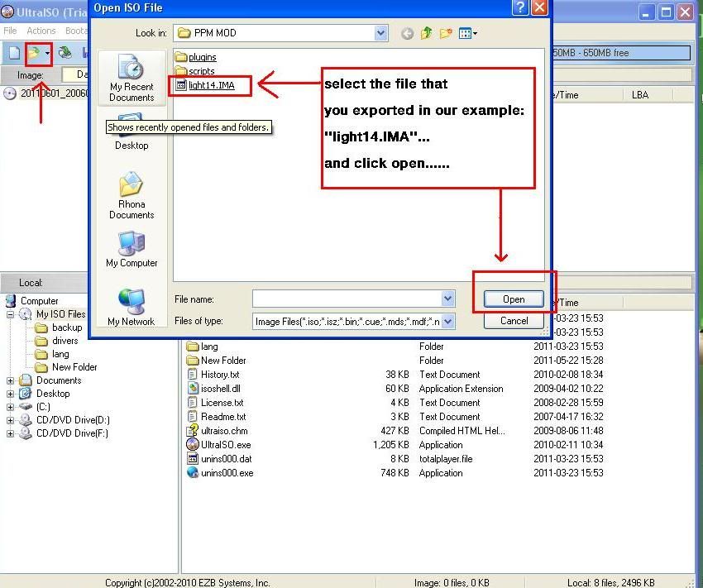This screenshot has height=588, width=703.
Task: Select My Recent Documents in places bar
Action: (132, 79)
